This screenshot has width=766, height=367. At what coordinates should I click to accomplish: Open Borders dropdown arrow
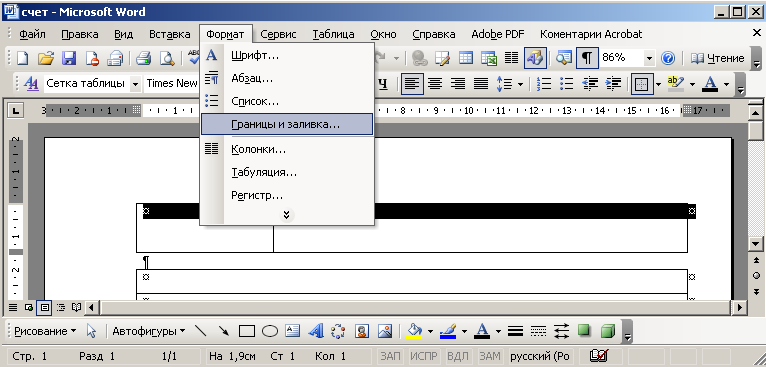point(658,84)
